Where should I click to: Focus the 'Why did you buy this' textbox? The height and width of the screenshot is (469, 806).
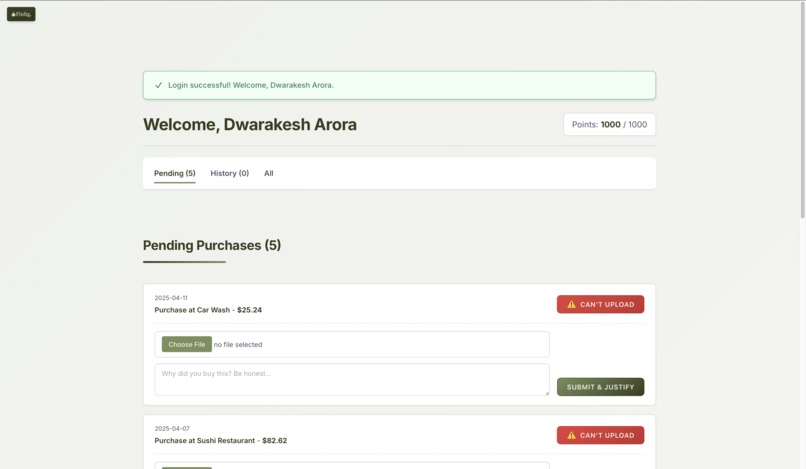point(352,380)
